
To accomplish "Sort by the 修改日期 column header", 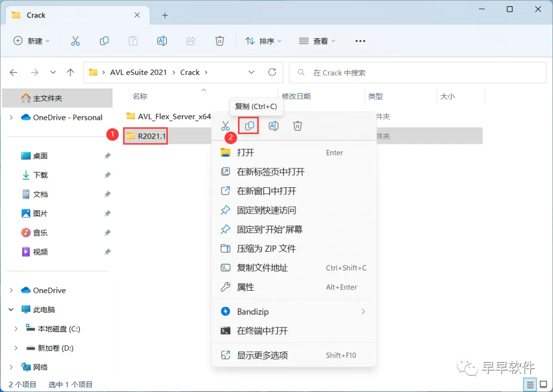I will click(296, 96).
